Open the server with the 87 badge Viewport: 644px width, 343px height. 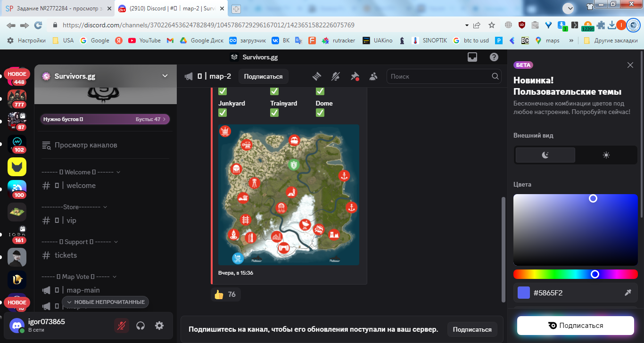click(17, 121)
